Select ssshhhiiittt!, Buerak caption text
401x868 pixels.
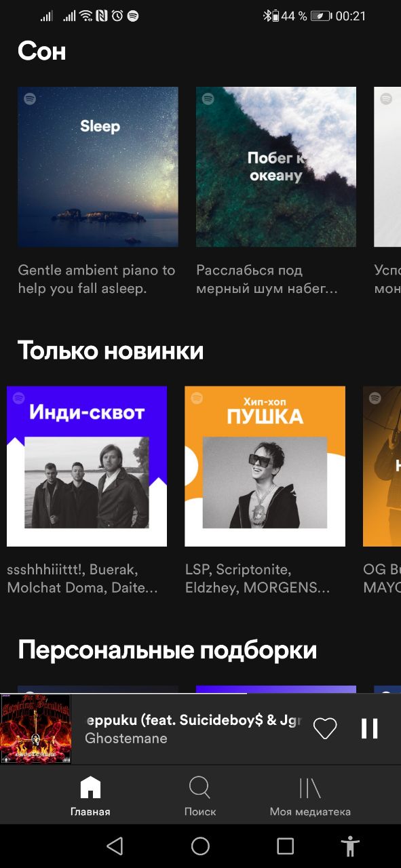coord(82,578)
